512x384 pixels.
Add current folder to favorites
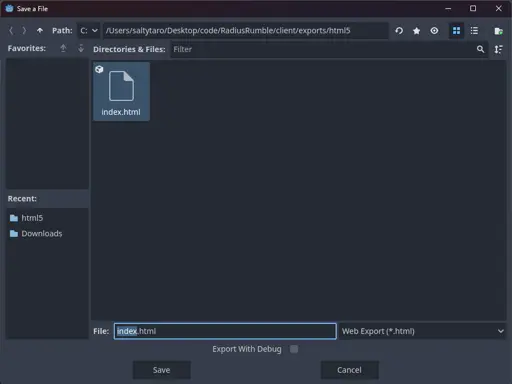click(x=416, y=31)
